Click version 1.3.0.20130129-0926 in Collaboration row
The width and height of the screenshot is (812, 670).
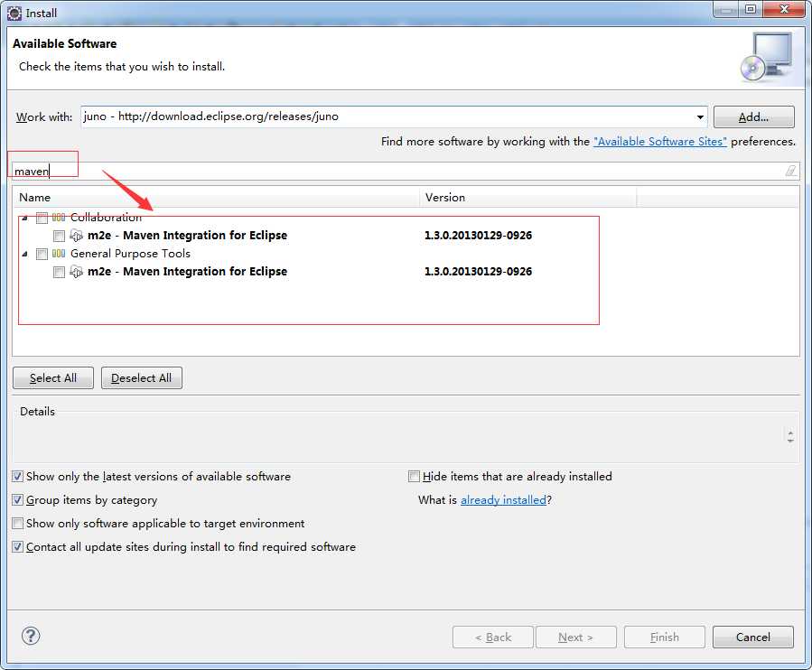479,236
